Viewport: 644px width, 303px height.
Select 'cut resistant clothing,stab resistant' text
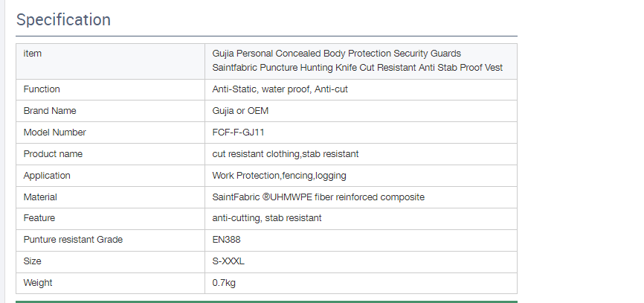click(286, 154)
